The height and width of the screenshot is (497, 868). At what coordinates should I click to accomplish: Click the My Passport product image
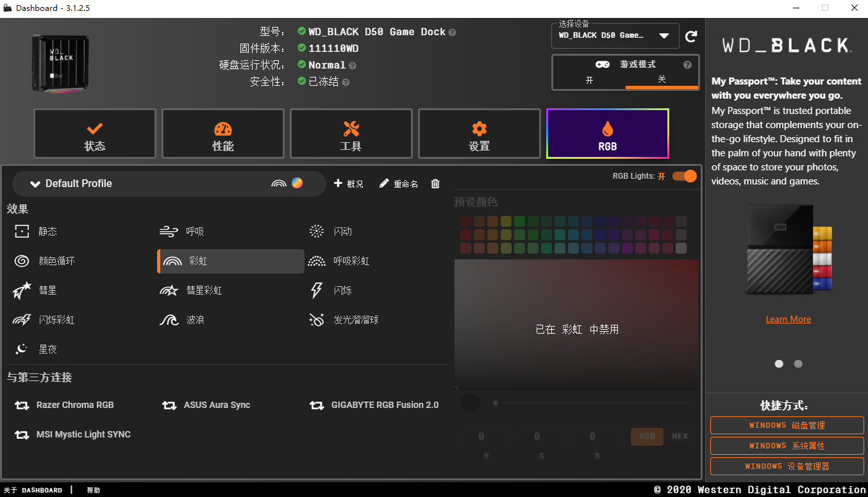tap(789, 250)
